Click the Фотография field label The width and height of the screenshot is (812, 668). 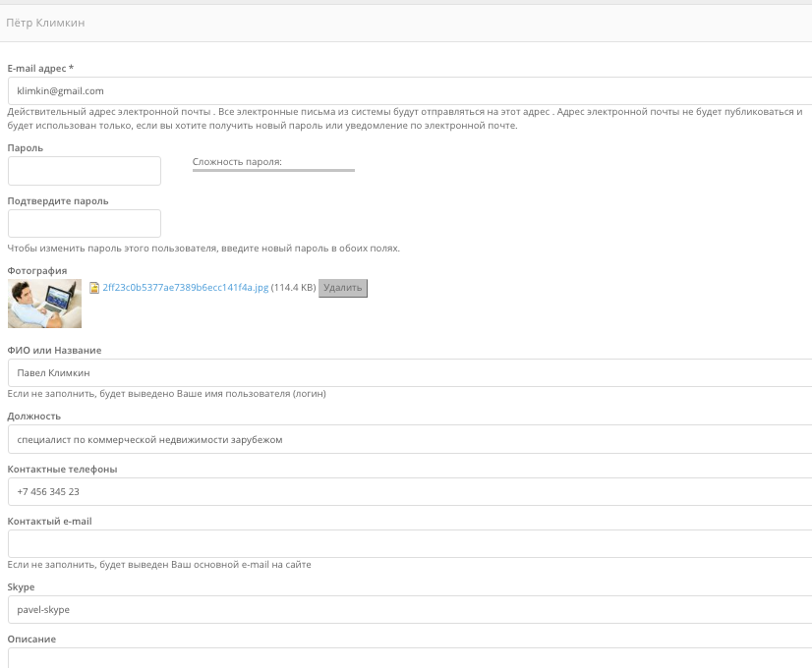click(37, 270)
